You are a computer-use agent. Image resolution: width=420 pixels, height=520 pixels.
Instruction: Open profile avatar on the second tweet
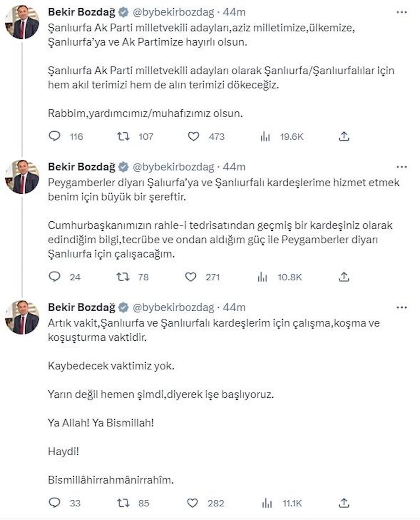(x=22, y=177)
